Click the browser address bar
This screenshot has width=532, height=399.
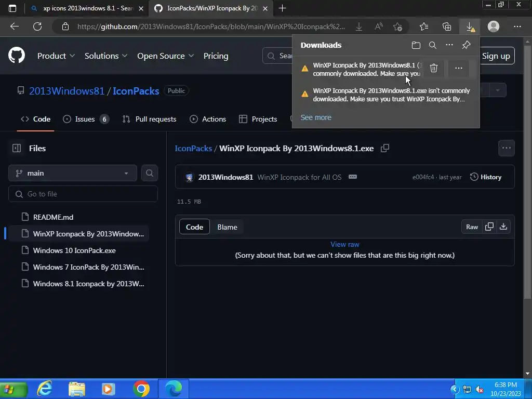click(211, 27)
